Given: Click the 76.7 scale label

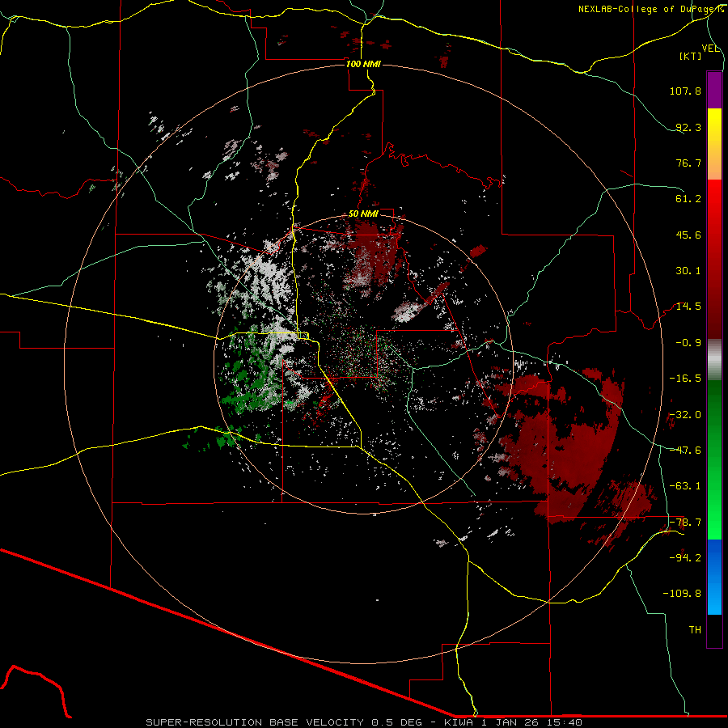Looking at the screenshot, I should [688, 163].
